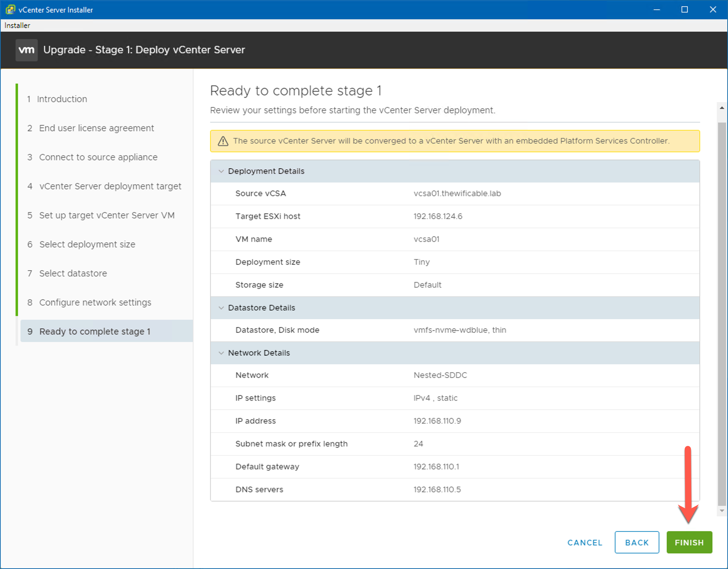Collapse the Network Details section
Image resolution: width=728 pixels, height=569 pixels.
[x=221, y=353]
